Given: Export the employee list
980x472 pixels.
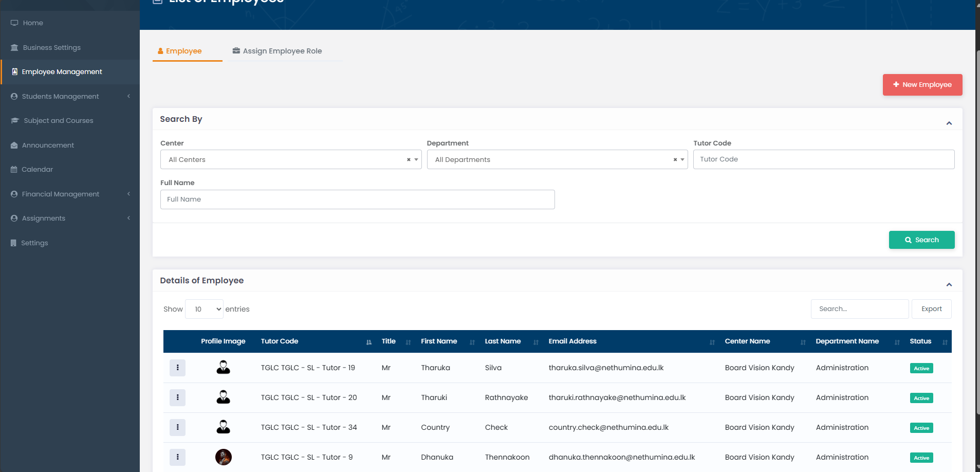Looking at the screenshot, I should (x=931, y=309).
